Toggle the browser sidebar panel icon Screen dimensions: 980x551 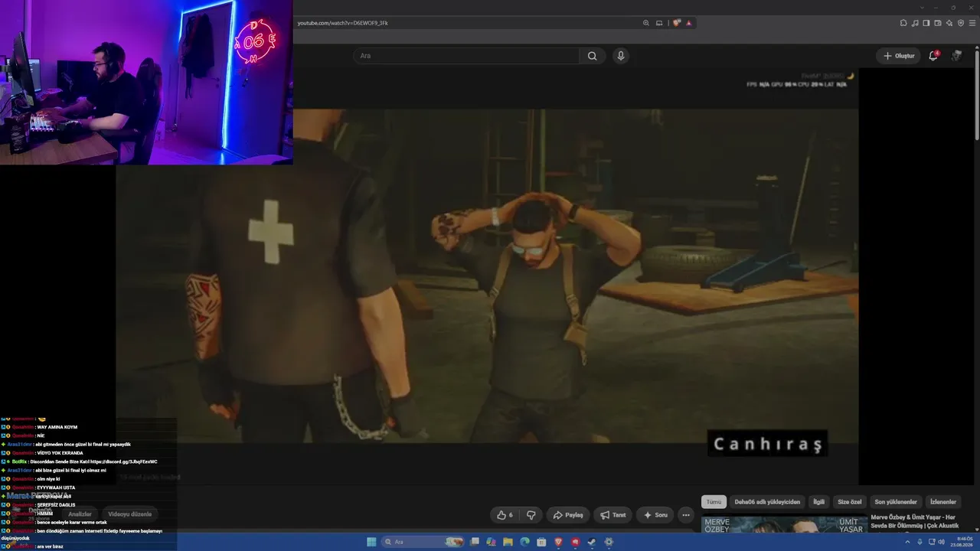click(x=926, y=23)
